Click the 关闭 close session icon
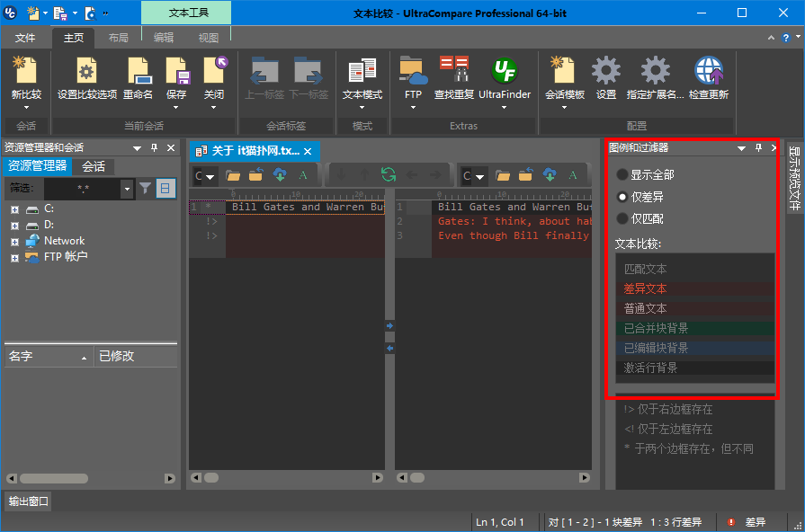This screenshot has width=805, height=532. pos(214,71)
